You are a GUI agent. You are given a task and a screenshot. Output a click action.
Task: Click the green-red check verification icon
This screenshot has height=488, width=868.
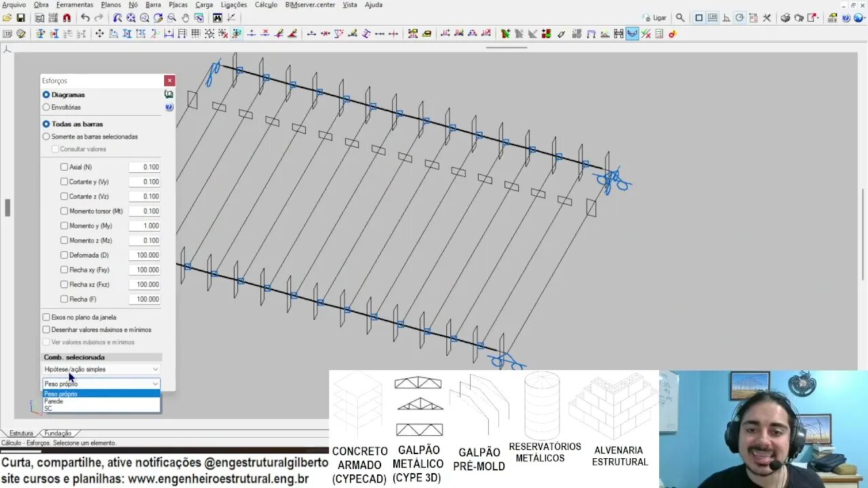click(646, 33)
